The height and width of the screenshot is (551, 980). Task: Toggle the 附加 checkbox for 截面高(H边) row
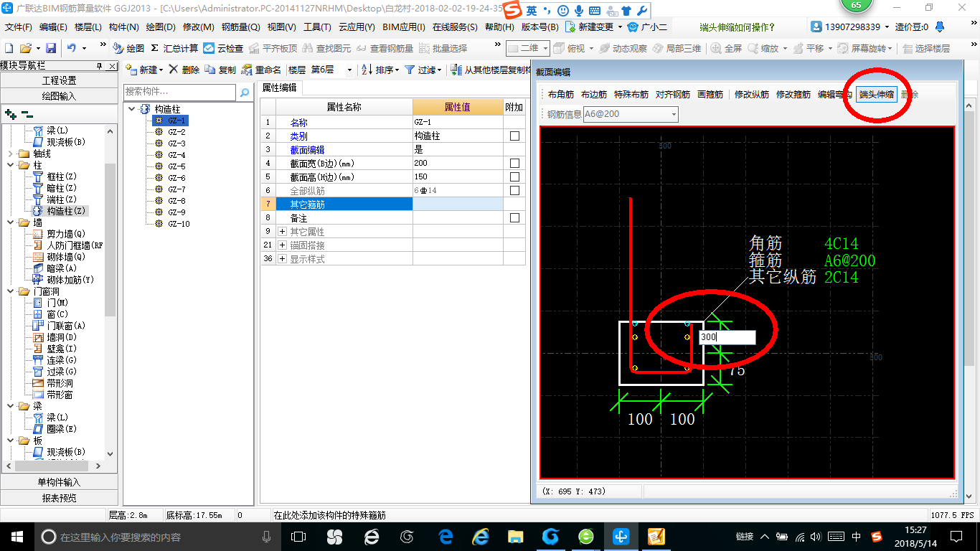(514, 176)
